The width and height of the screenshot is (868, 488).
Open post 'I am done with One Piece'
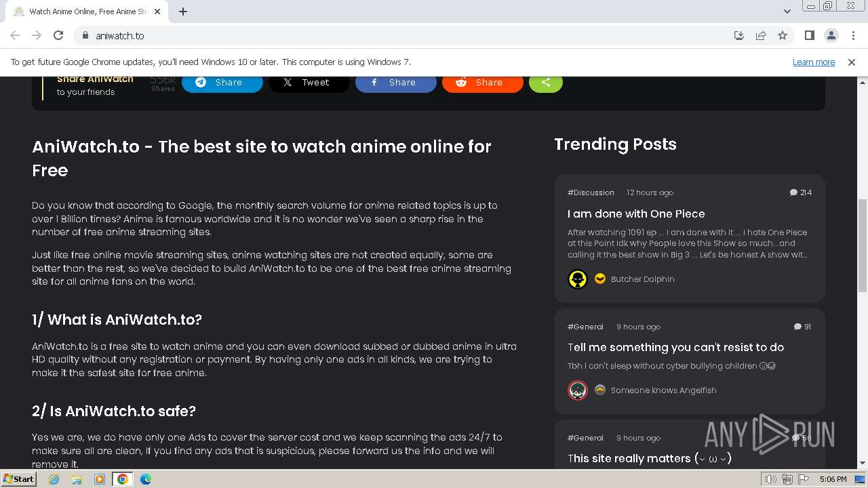coord(636,213)
